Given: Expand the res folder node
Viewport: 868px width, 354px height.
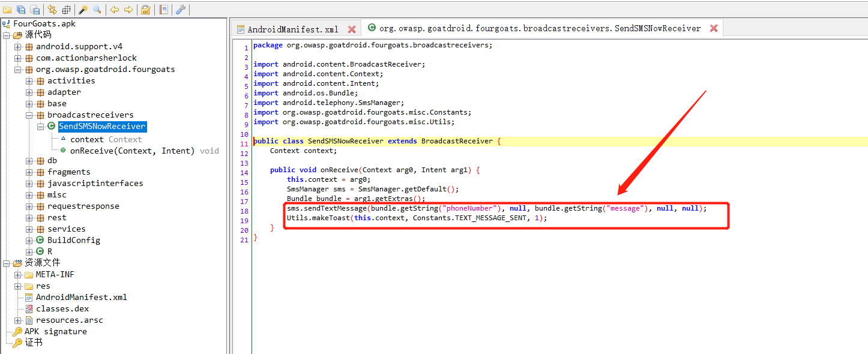Looking at the screenshot, I should (x=17, y=286).
